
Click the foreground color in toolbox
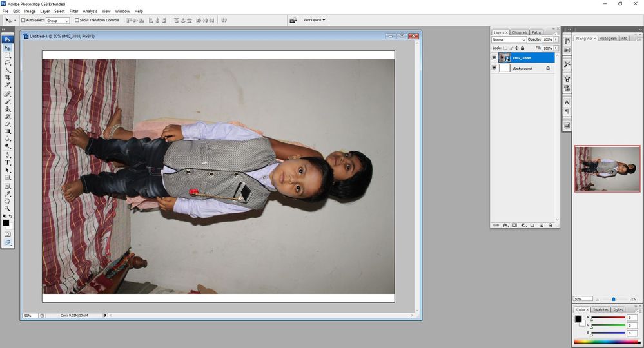pos(6,223)
